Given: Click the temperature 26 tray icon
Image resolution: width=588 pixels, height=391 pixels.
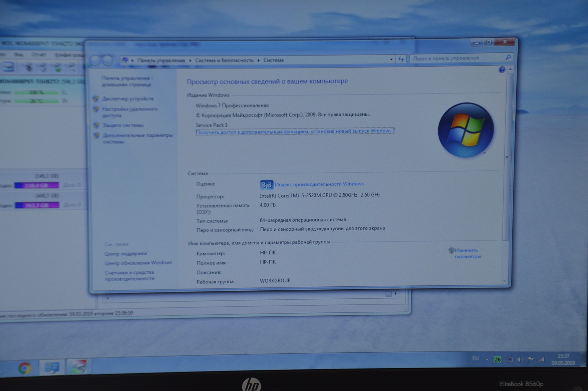Looking at the screenshot, I should pyautogui.click(x=497, y=359).
